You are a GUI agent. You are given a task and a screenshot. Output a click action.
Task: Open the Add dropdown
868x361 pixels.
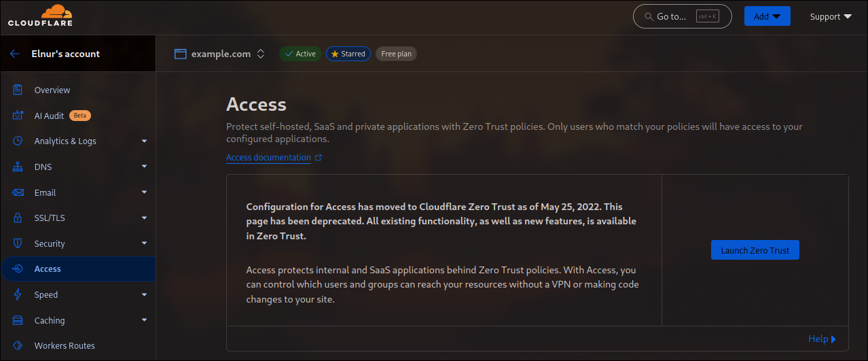point(767,16)
